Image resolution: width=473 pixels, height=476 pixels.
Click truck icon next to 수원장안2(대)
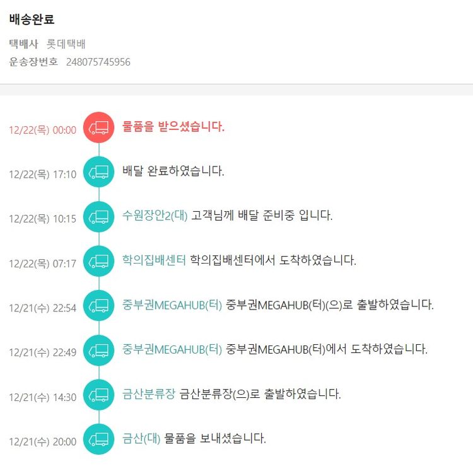click(99, 217)
